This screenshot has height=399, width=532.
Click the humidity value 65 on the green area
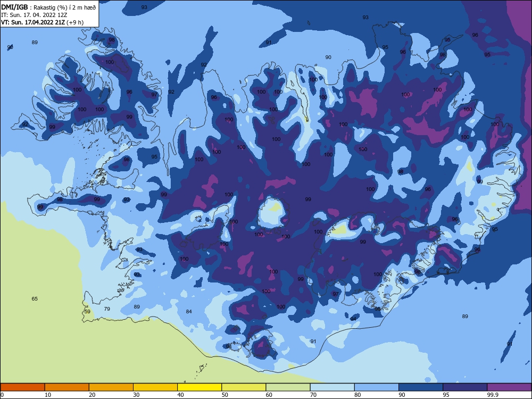[35, 299]
